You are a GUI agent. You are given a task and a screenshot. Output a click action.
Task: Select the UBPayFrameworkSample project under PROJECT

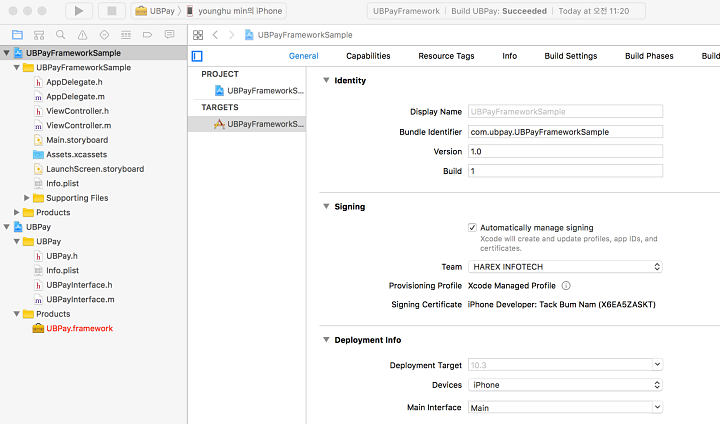point(259,91)
